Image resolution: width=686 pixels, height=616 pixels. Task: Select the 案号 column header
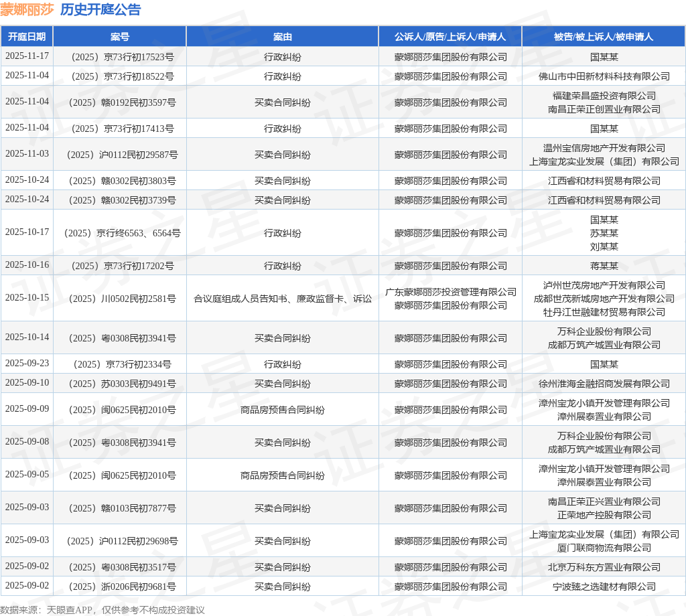point(120,37)
